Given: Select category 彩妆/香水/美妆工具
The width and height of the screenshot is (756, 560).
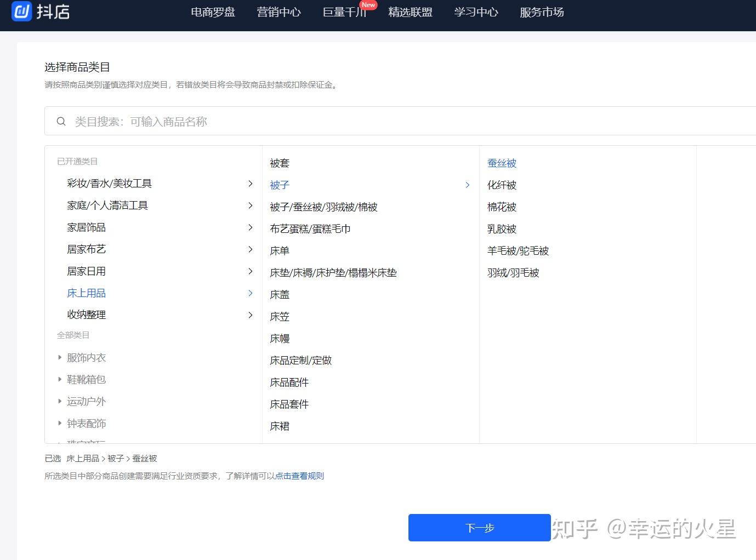Looking at the screenshot, I should (x=109, y=184).
